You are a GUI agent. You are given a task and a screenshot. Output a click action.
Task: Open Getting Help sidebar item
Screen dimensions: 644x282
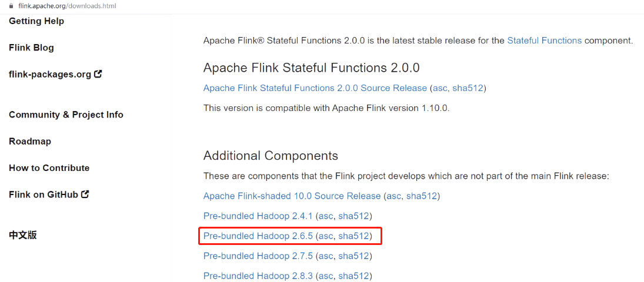tap(36, 21)
